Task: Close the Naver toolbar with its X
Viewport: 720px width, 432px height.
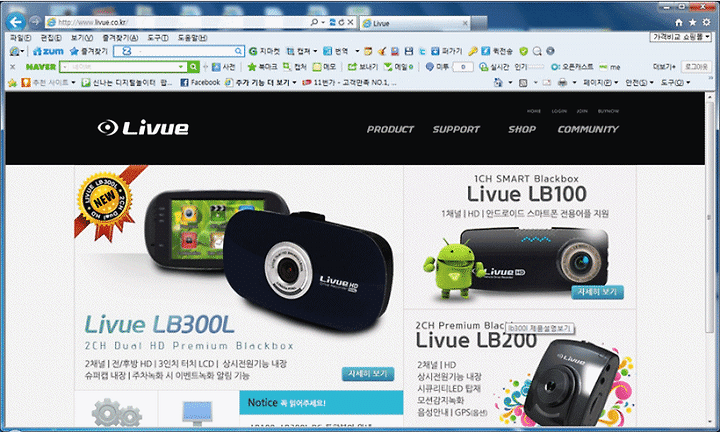Action: tap(12, 67)
